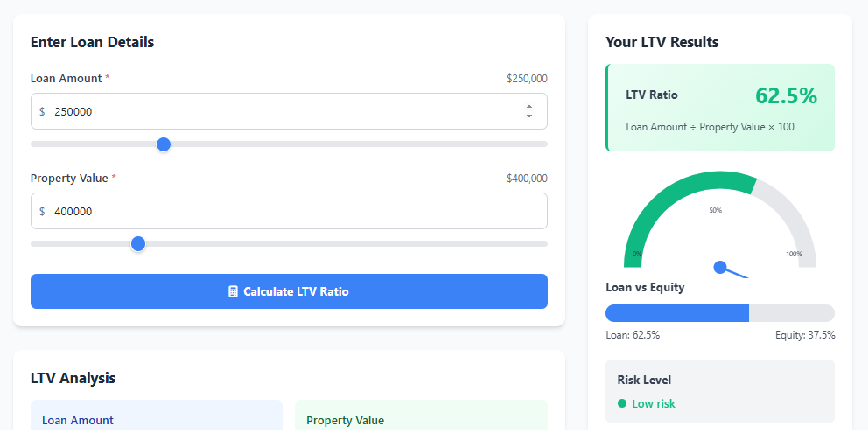Click the 62.5% LTV Ratio value
Viewport: 868px width, 434px height.
coord(786,95)
